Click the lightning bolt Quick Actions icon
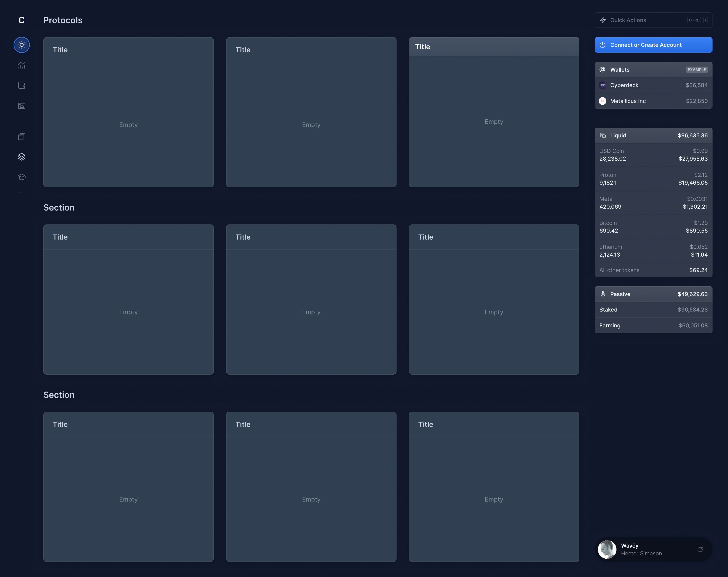Viewport: 728px width, 577px height. click(603, 20)
